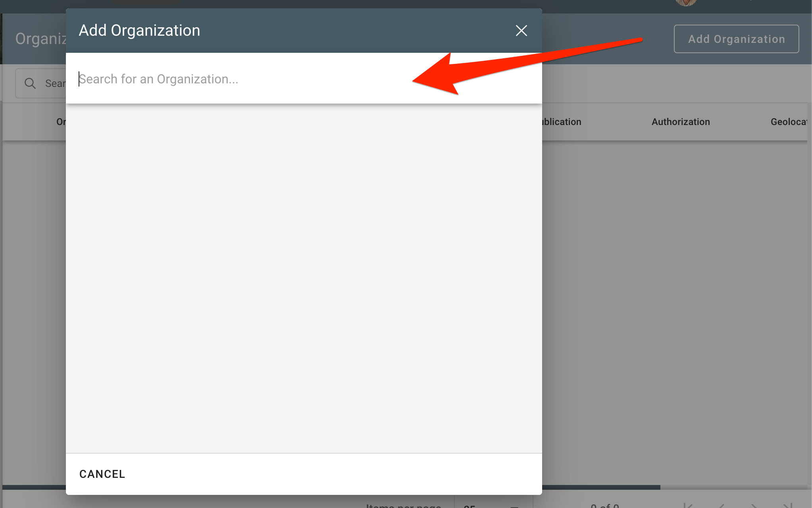Click the empty results area in dialog
The width and height of the screenshot is (812, 508).
[x=304, y=278]
